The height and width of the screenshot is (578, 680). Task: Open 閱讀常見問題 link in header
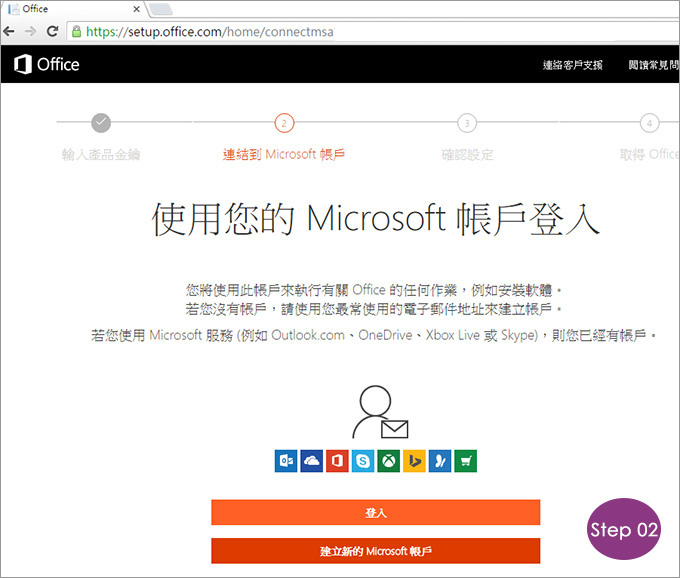(654, 65)
